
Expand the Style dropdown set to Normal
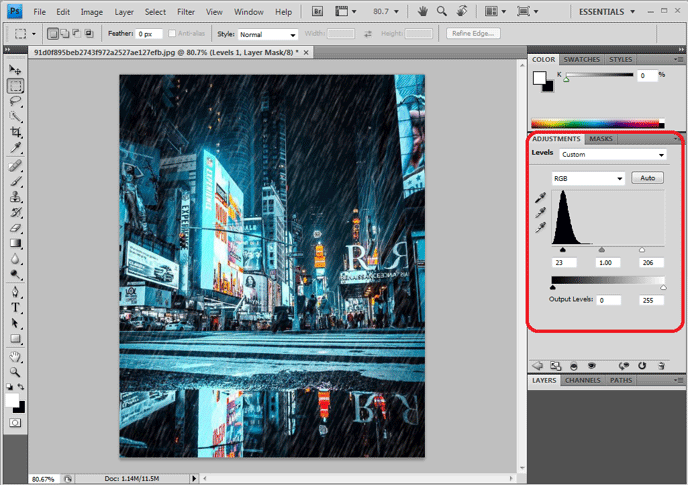tap(266, 34)
